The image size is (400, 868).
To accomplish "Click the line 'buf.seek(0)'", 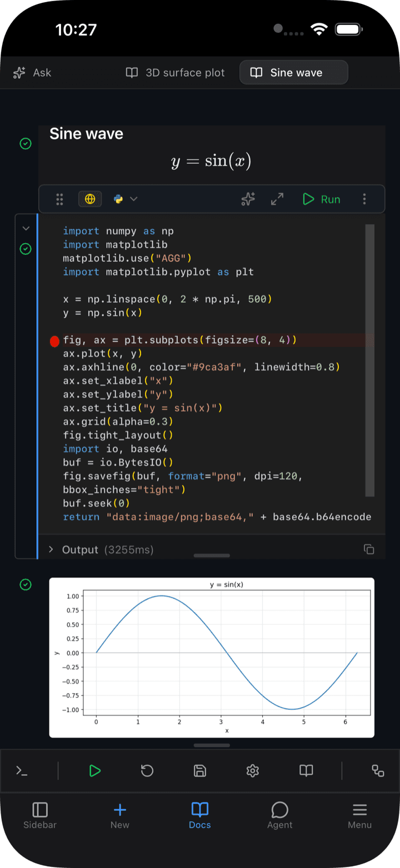I will pos(97,503).
